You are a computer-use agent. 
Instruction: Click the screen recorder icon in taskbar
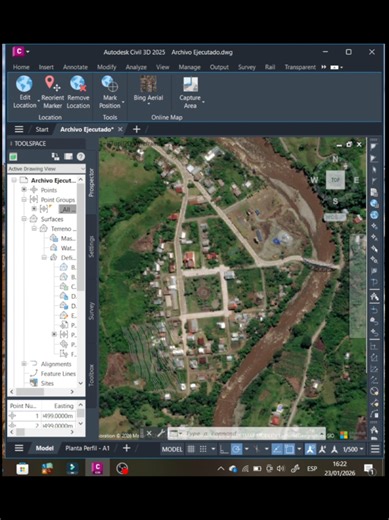(122, 468)
